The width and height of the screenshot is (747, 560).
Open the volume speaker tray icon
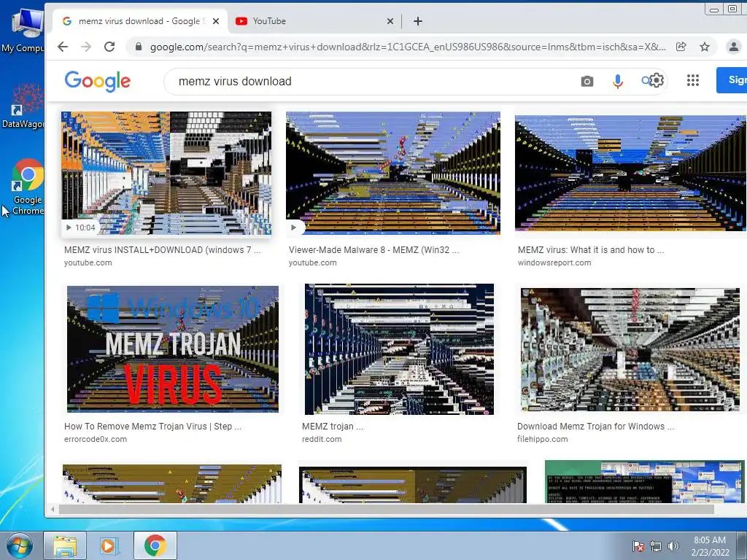point(673,546)
